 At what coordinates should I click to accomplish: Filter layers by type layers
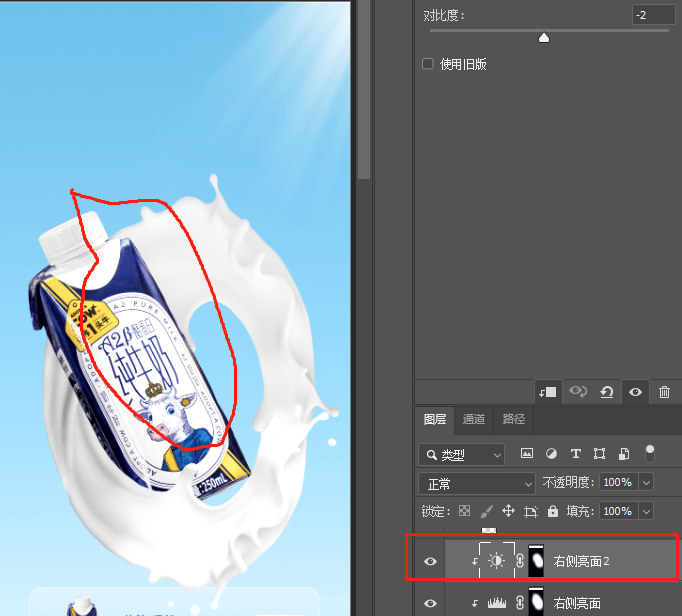pos(575,454)
